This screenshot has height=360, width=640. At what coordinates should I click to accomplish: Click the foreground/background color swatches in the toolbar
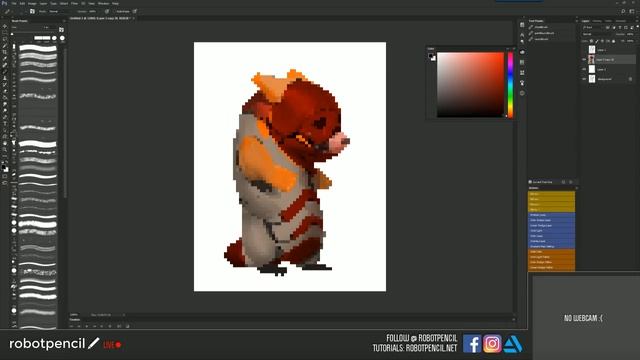click(x=4, y=167)
